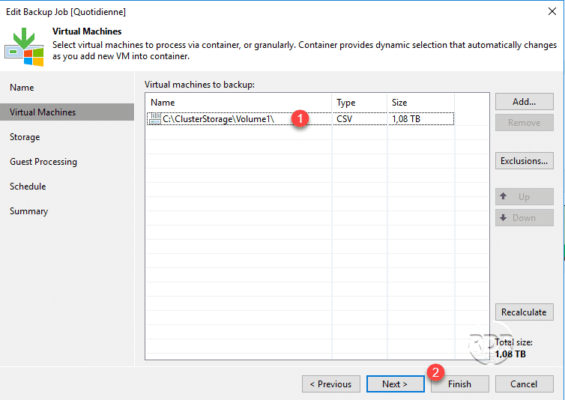Sort by the Size column header
The width and height of the screenshot is (565, 400).
coord(421,103)
